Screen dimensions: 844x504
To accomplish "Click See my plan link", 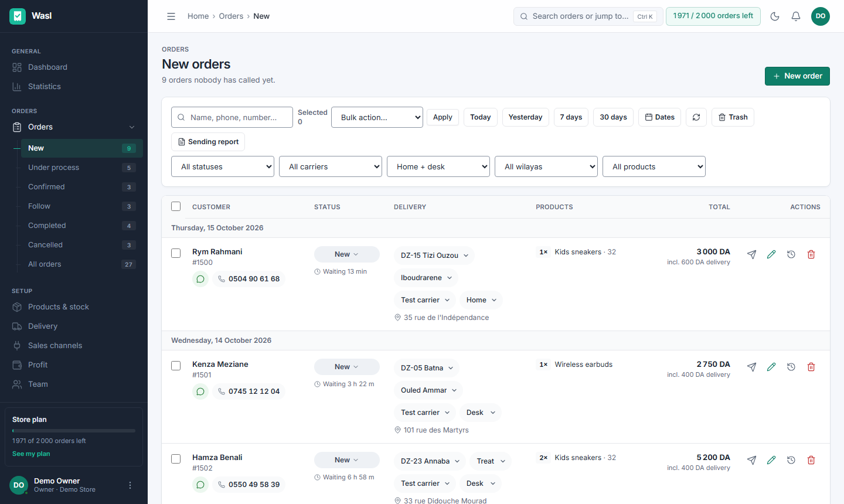I will (x=31, y=454).
